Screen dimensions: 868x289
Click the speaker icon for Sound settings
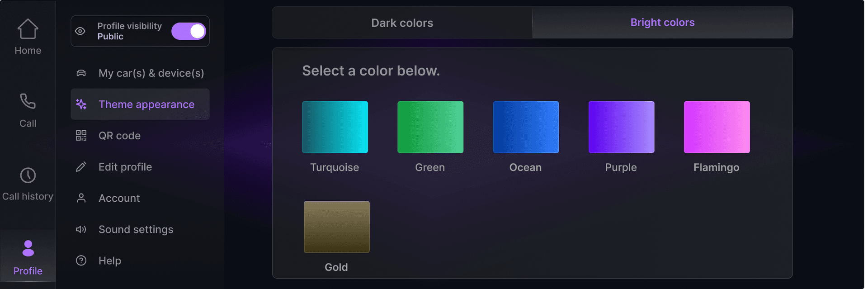click(81, 229)
